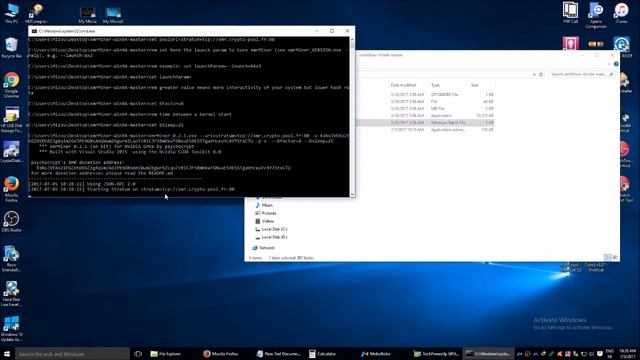Viewport: 640px width, 360px height.
Task: Select the Application extension row
Action: (425, 130)
